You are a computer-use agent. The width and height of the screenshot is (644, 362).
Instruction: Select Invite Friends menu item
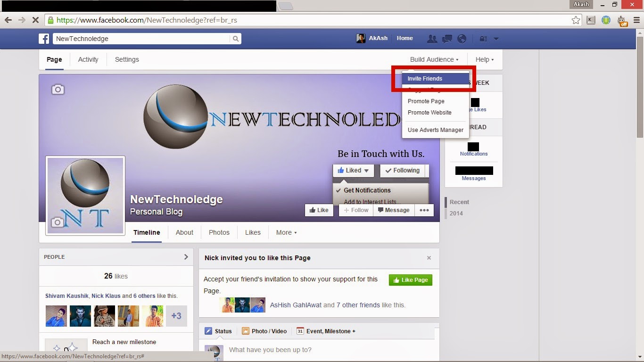click(x=436, y=79)
